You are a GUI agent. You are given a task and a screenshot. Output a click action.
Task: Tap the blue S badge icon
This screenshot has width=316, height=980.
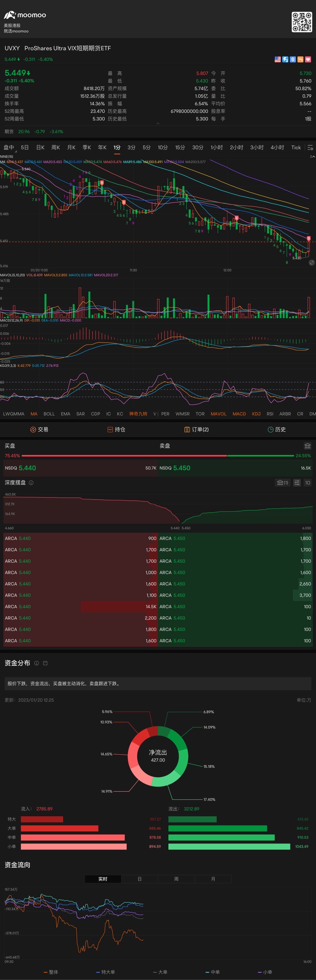click(293, 59)
